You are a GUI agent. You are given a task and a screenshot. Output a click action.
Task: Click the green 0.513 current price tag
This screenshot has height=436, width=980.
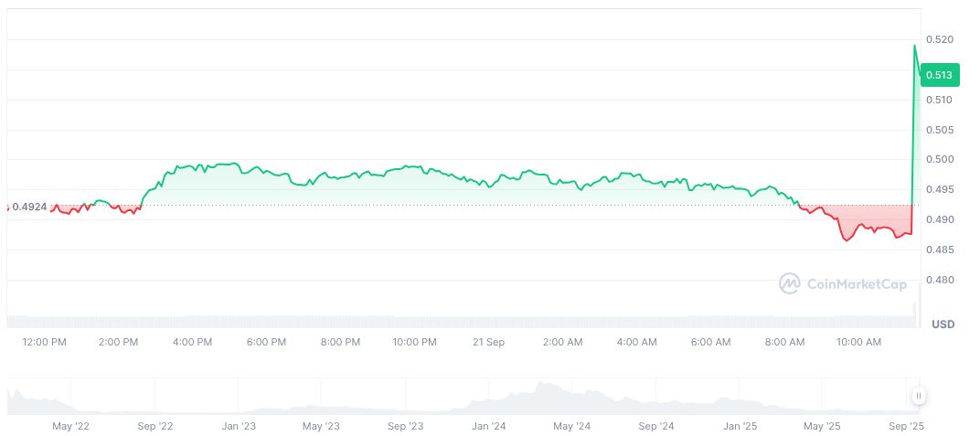939,76
